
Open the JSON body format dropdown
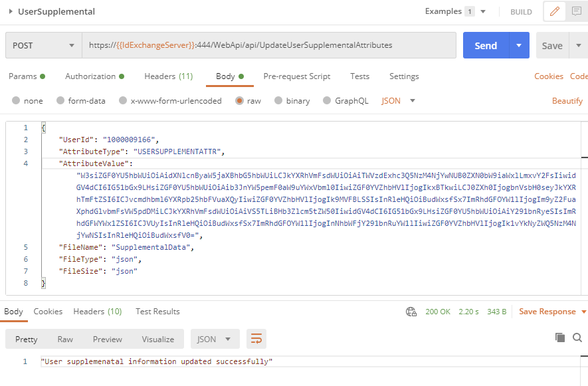pos(398,100)
